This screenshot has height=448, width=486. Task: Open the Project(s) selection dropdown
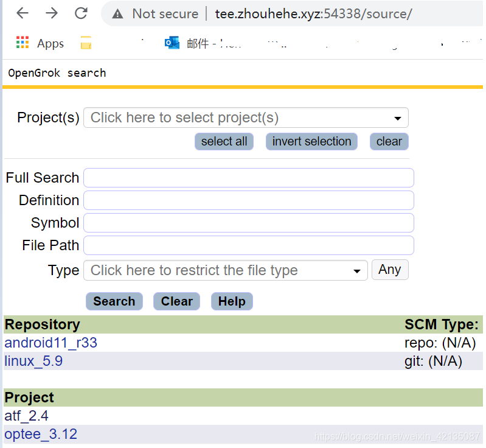(246, 117)
